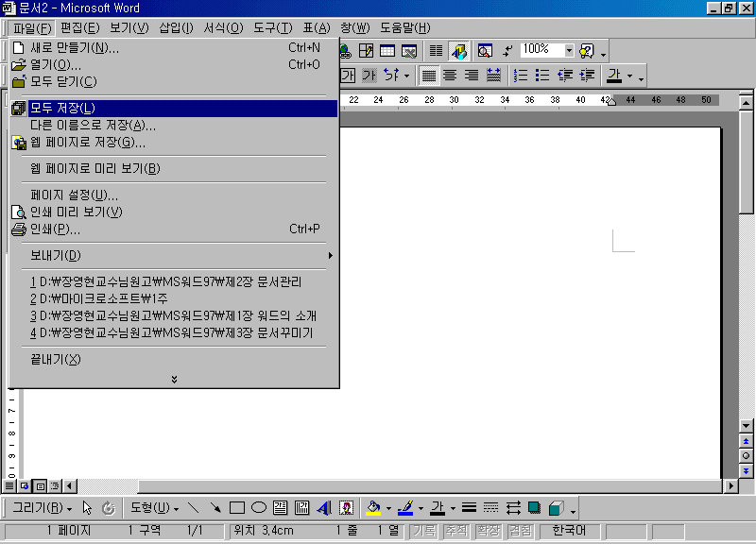Toggle the character shading icon

click(369, 76)
